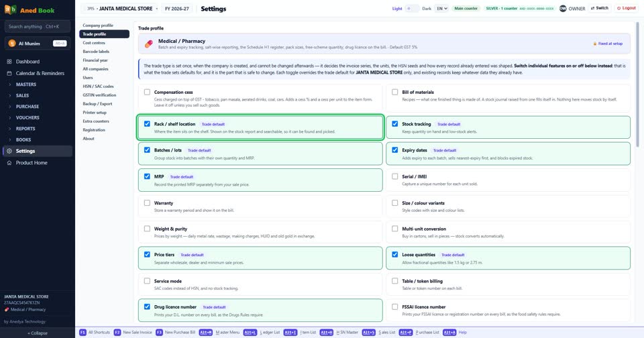
Task: Click the Search anything input
Action: (38, 26)
